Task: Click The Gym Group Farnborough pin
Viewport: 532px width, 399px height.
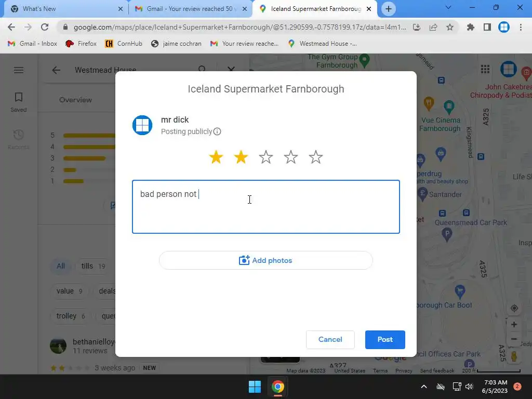Action: click(x=364, y=60)
